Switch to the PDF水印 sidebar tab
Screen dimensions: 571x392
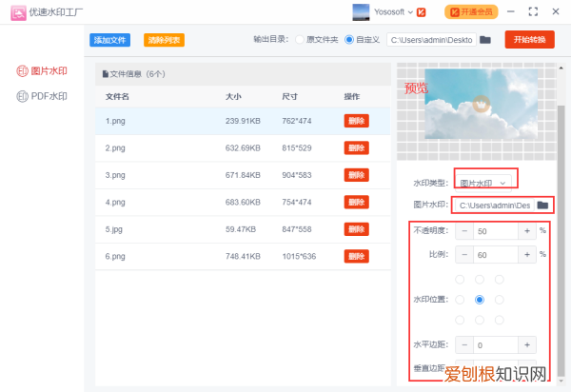42,96
